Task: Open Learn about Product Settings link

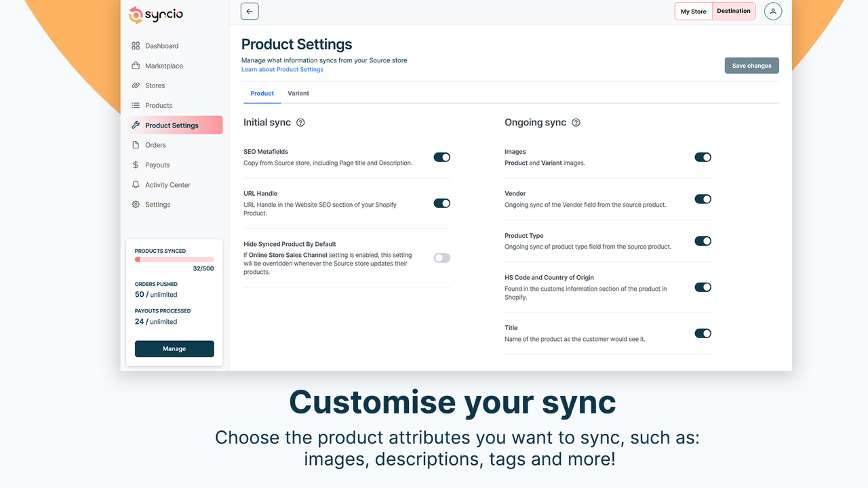Action: pyautogui.click(x=282, y=69)
